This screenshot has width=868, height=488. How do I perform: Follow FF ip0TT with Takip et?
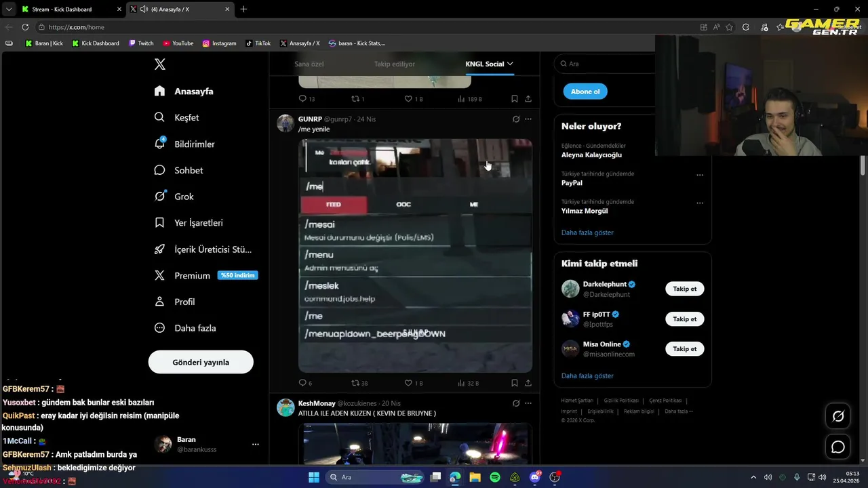point(685,319)
